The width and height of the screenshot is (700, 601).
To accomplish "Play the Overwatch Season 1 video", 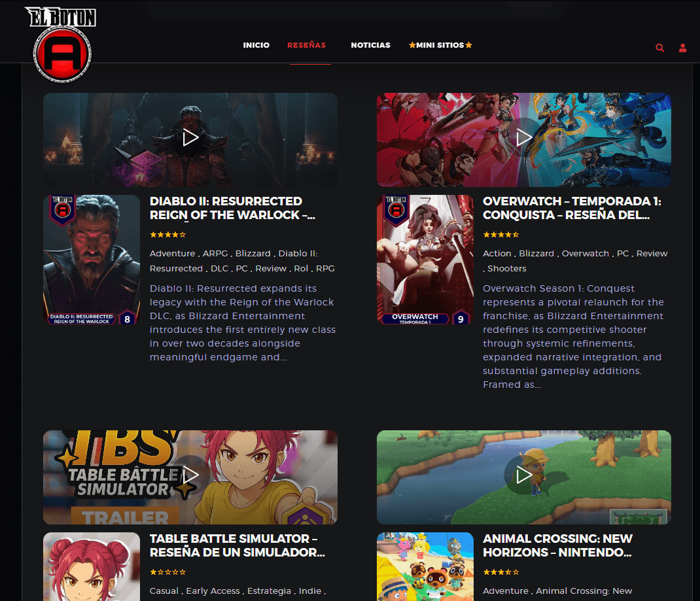I will click(523, 137).
